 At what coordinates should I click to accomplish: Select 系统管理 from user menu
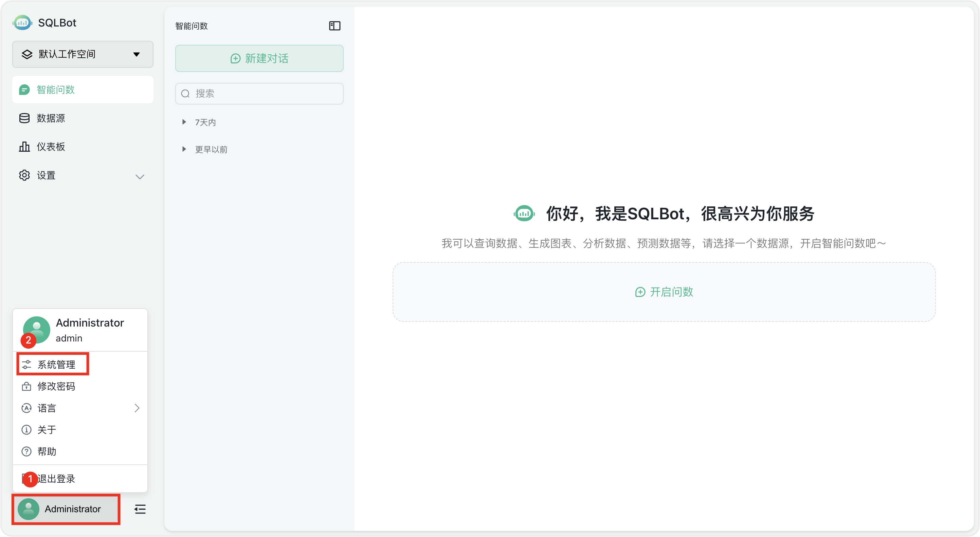[x=56, y=364]
